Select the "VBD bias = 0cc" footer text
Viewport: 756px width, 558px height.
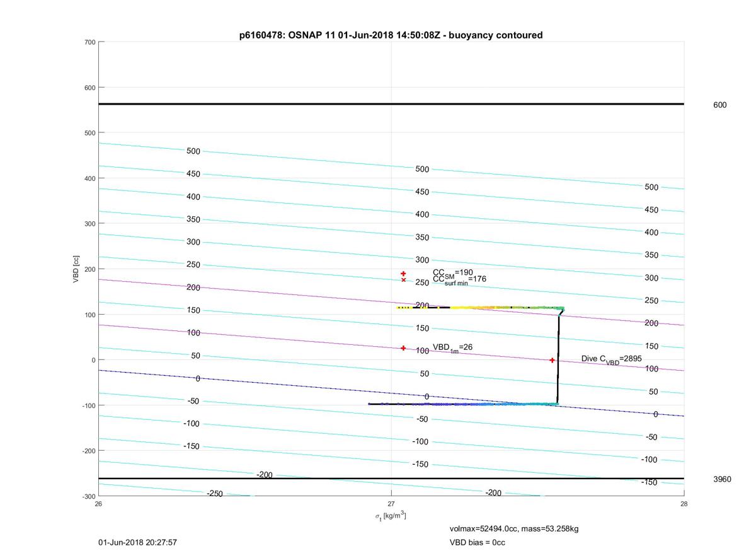point(478,542)
